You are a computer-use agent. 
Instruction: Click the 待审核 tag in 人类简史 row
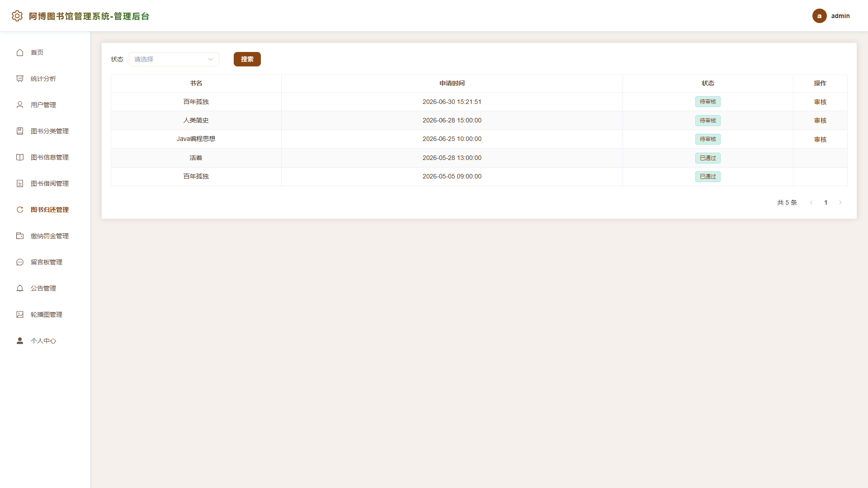(708, 121)
